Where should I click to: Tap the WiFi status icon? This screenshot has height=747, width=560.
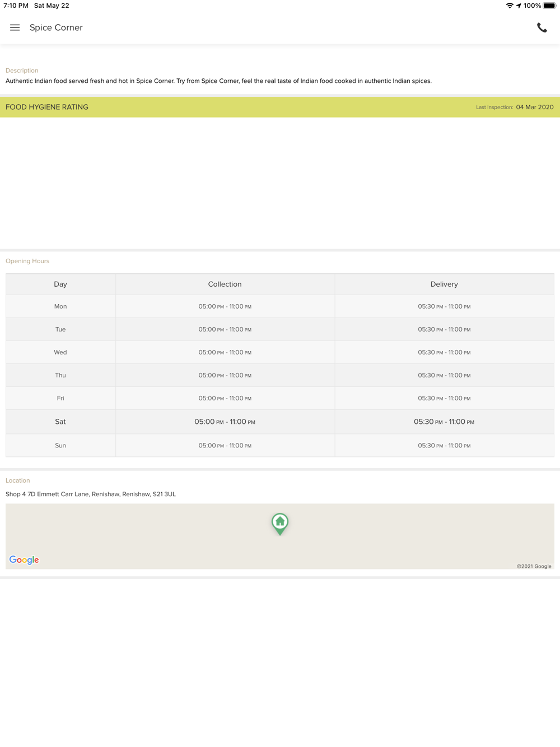[509, 6]
